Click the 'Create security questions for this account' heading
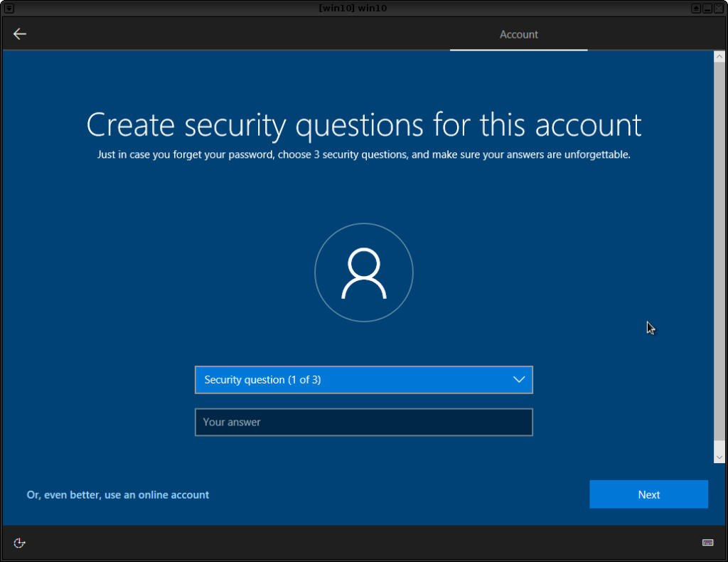The height and width of the screenshot is (562, 728). pos(364,125)
